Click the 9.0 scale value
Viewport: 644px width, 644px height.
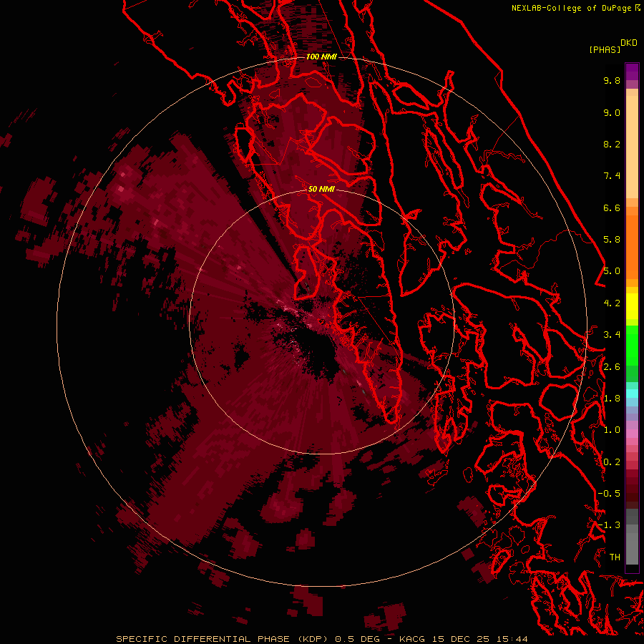click(x=612, y=112)
